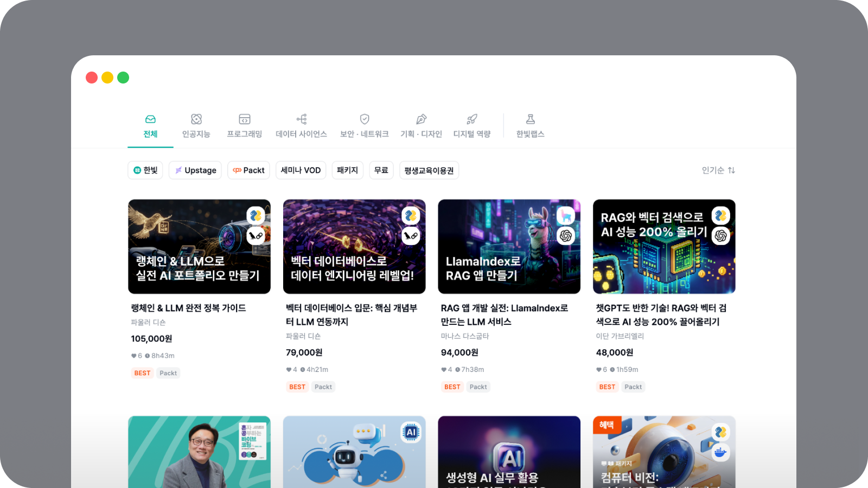Click the Packt tag on 79,000원 course
Viewport: 868px width, 488px height.
tap(323, 387)
